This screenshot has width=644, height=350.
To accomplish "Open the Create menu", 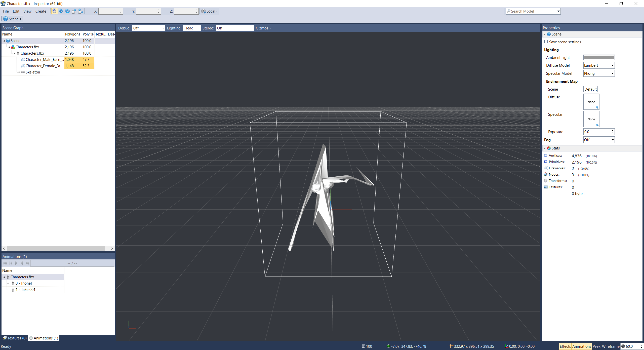I will click(x=41, y=11).
